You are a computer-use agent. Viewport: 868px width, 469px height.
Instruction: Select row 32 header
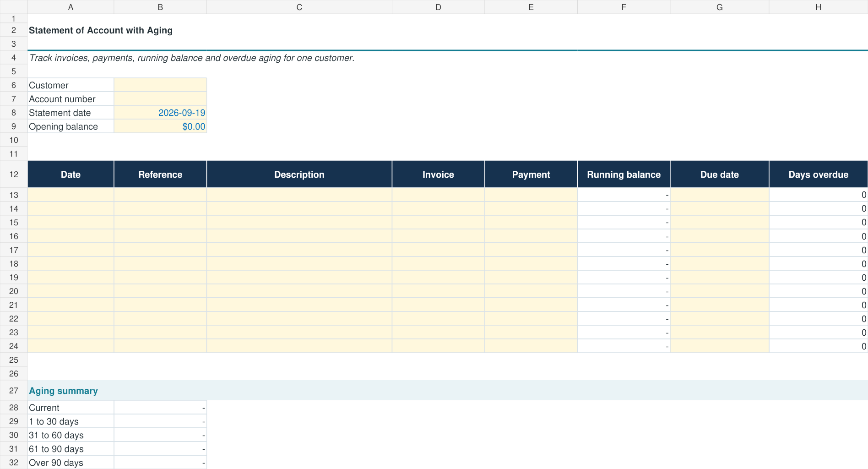pos(14,463)
